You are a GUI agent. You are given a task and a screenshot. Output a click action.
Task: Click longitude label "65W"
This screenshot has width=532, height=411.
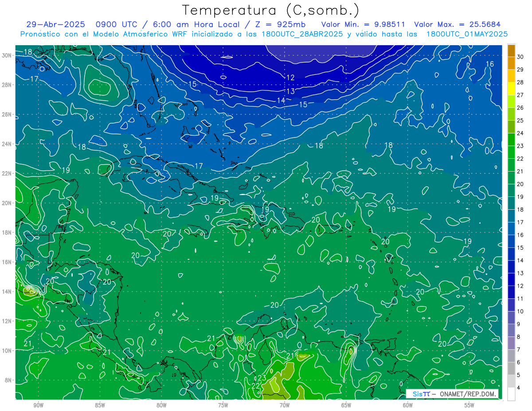tap(346, 405)
